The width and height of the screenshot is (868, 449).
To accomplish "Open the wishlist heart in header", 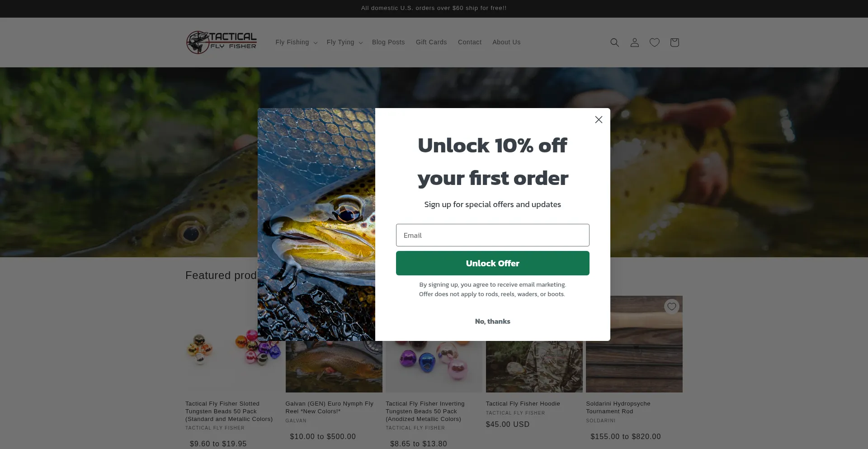I will [x=654, y=43].
